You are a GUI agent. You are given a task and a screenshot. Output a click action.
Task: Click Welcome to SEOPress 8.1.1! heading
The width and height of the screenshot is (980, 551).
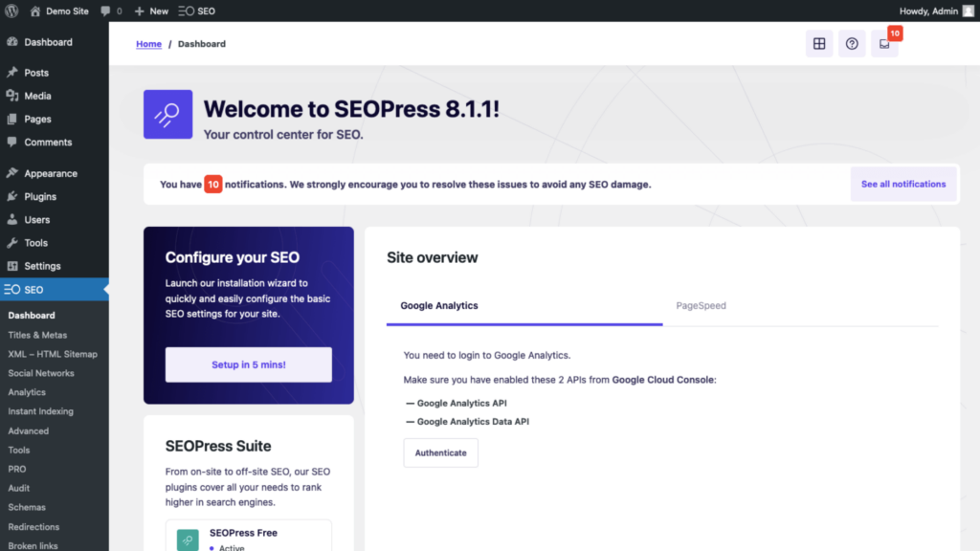pyautogui.click(x=351, y=109)
